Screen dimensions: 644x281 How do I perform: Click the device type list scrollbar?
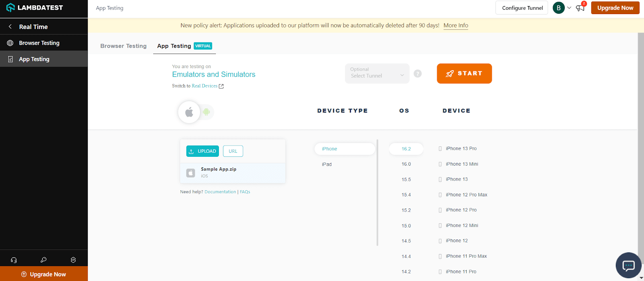[x=377, y=192]
